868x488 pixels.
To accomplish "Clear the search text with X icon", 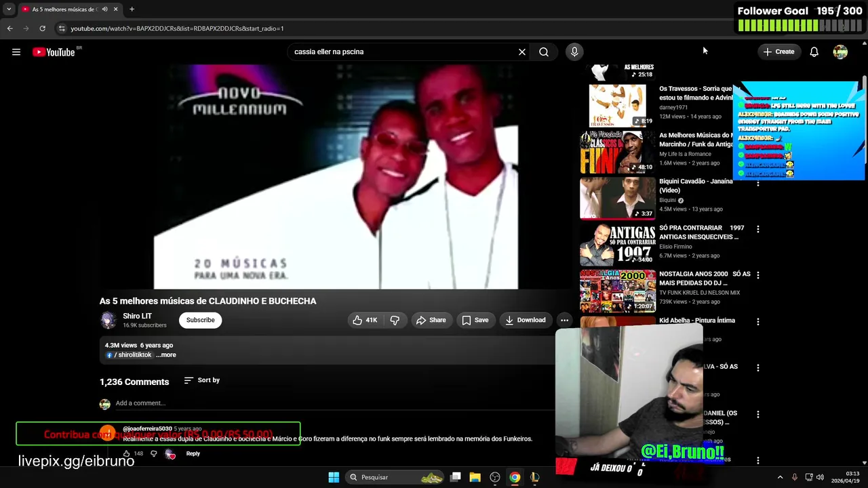I will [x=522, y=52].
